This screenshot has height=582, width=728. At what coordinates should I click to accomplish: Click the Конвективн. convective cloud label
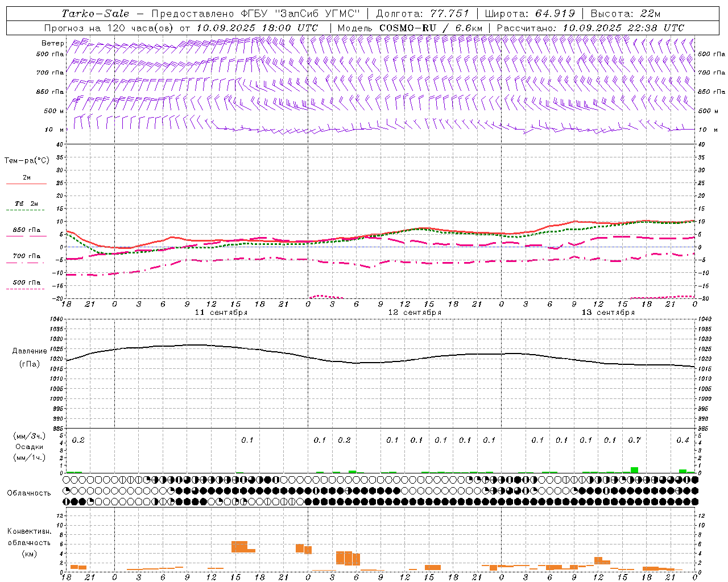29,532
